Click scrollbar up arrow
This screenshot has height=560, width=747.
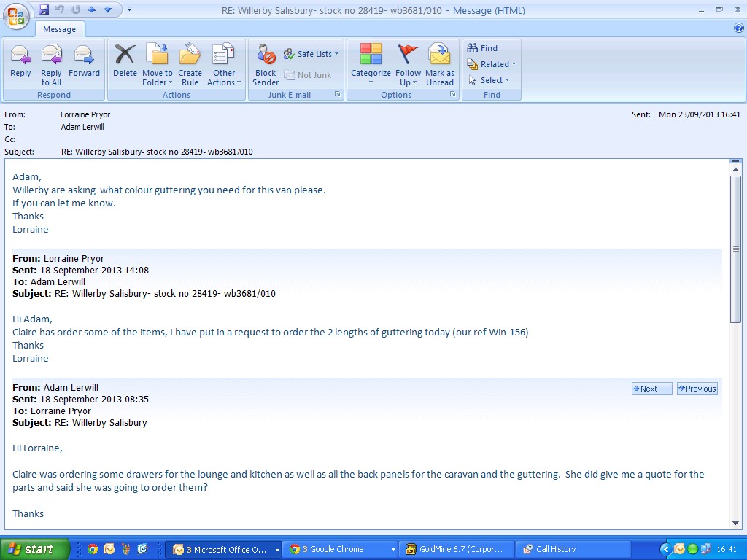[x=735, y=169]
